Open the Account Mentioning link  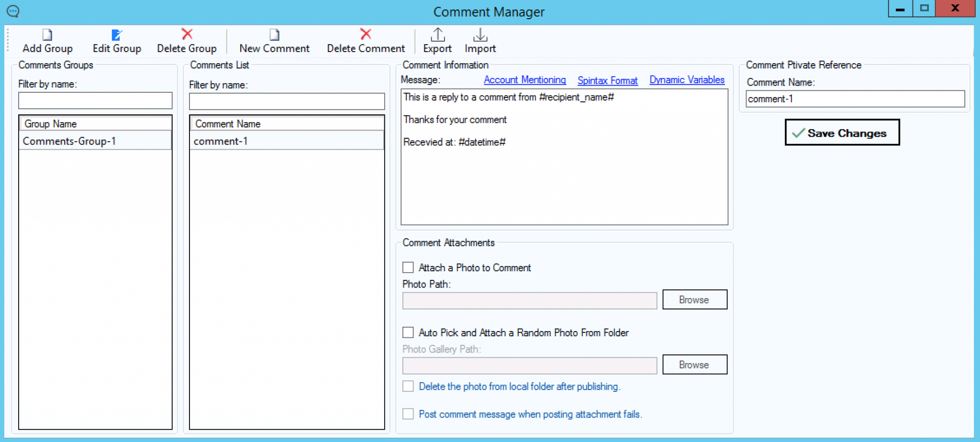coord(524,80)
